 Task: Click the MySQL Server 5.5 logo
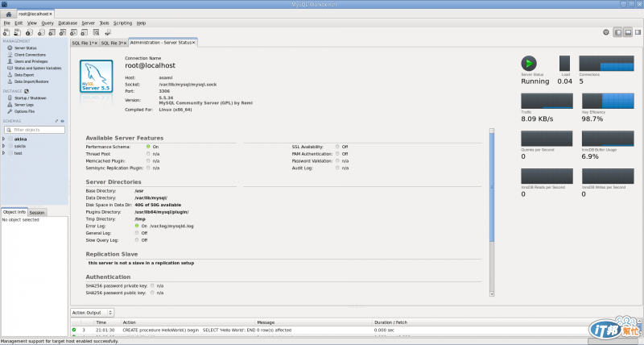(x=96, y=76)
